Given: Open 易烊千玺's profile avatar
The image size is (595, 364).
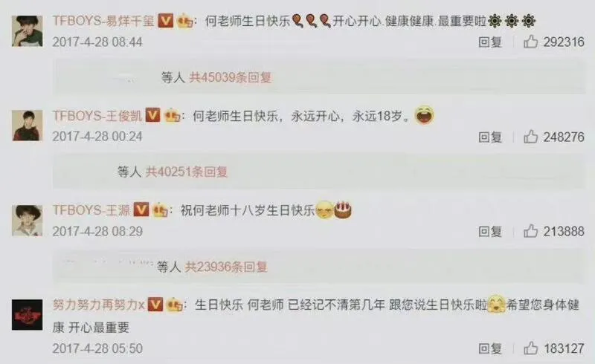Looking at the screenshot, I should click(27, 31).
